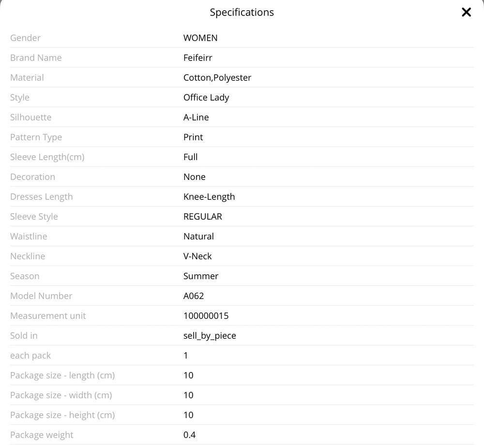Click the Season label
This screenshot has width=484, height=448.
[25, 276]
